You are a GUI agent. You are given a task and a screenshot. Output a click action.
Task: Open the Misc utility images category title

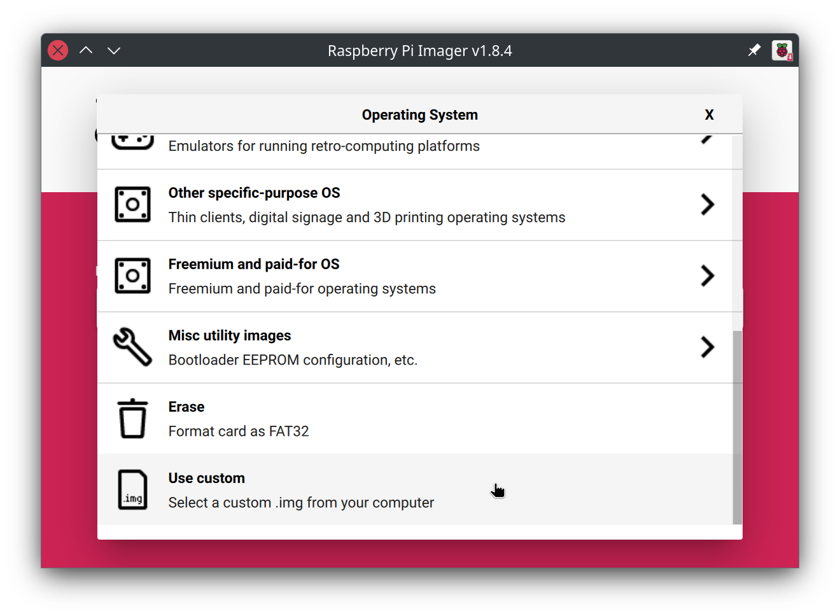pyautogui.click(x=229, y=335)
